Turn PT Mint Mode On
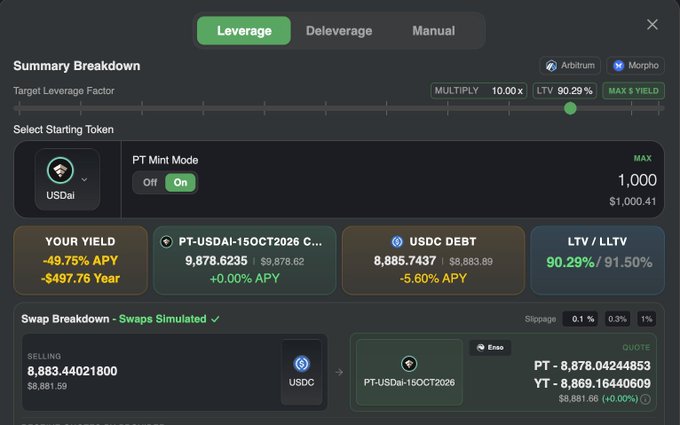 180,182
